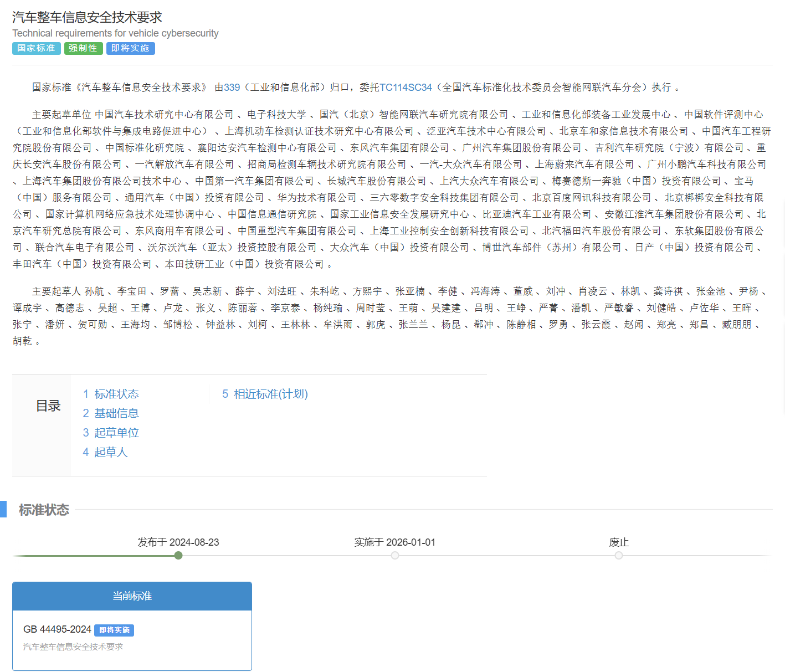Click drafting unit 华为技术有限公司
785x672 pixels.
[x=317, y=198]
